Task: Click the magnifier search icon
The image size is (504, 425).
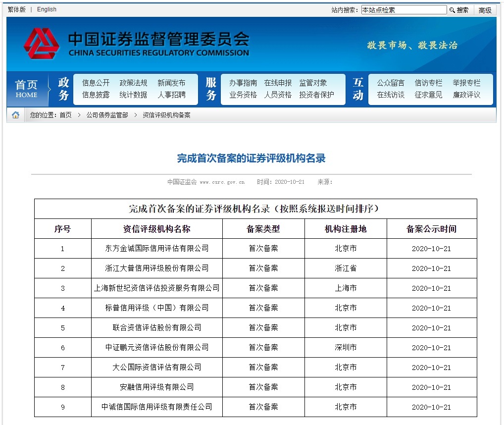Action: point(452,10)
